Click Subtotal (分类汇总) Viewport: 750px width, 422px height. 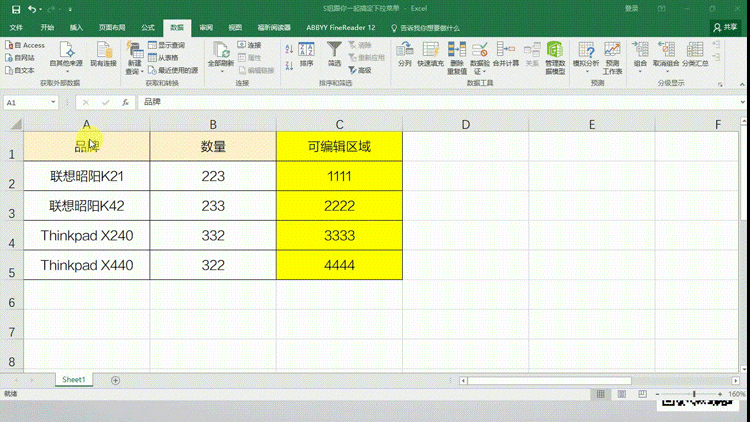click(x=695, y=54)
